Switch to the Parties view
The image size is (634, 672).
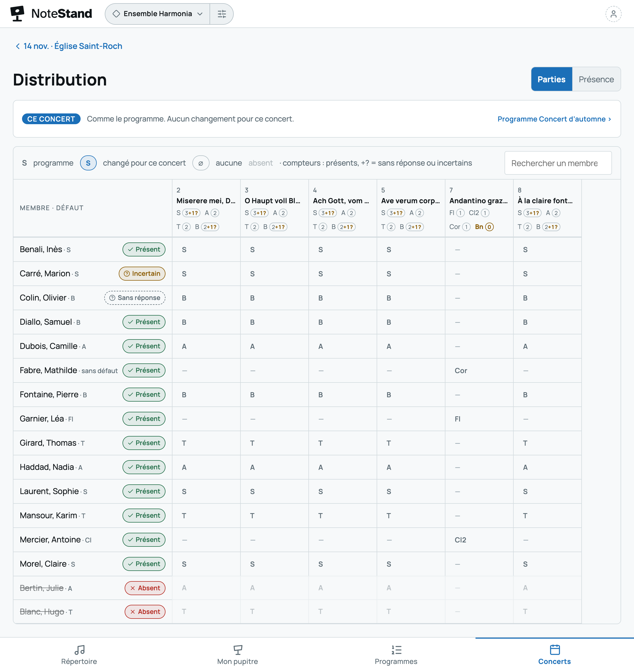click(x=551, y=79)
